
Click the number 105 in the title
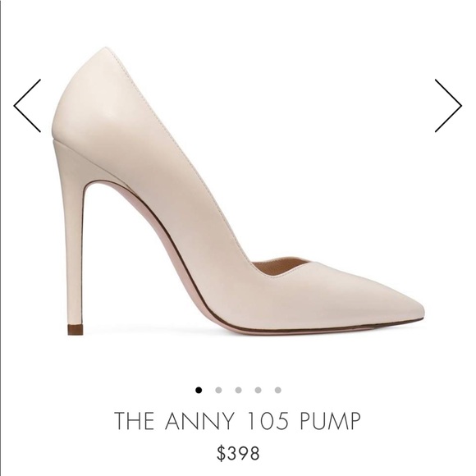coord(268,421)
